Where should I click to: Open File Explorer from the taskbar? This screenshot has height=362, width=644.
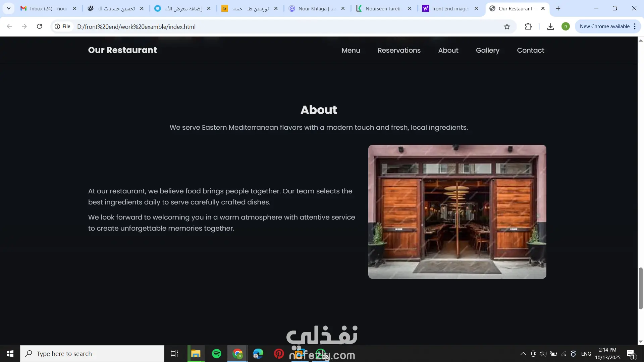[196, 354]
